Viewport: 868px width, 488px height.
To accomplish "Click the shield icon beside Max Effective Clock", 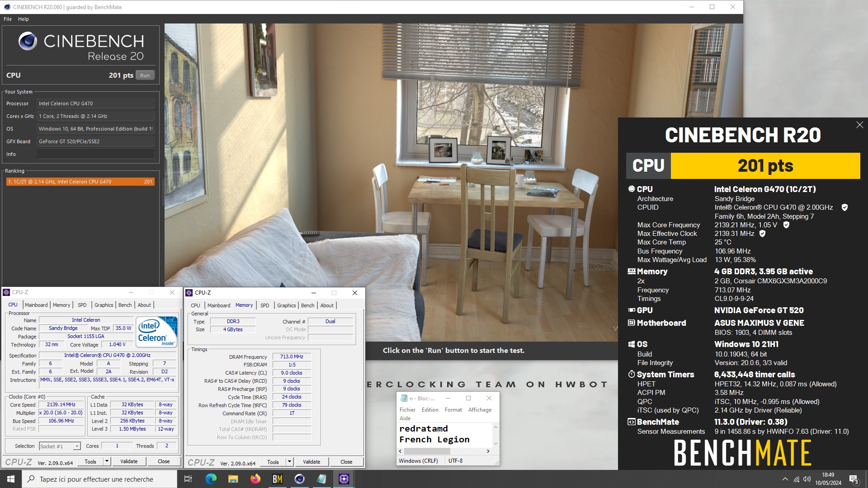I will pyautogui.click(x=762, y=234).
